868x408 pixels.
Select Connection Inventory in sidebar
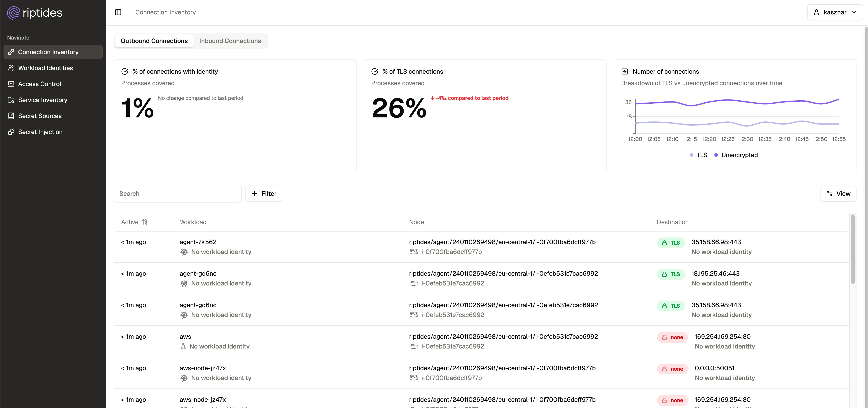[x=48, y=52]
